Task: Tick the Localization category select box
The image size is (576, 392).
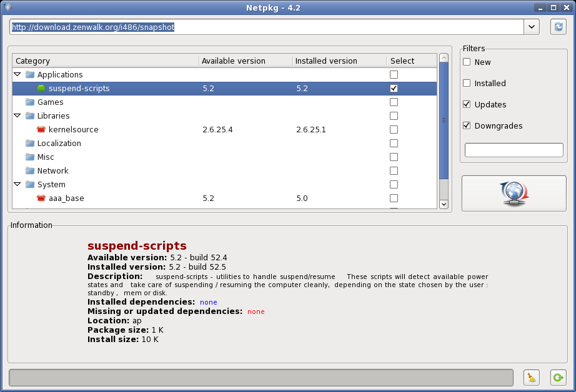Action: [394, 143]
